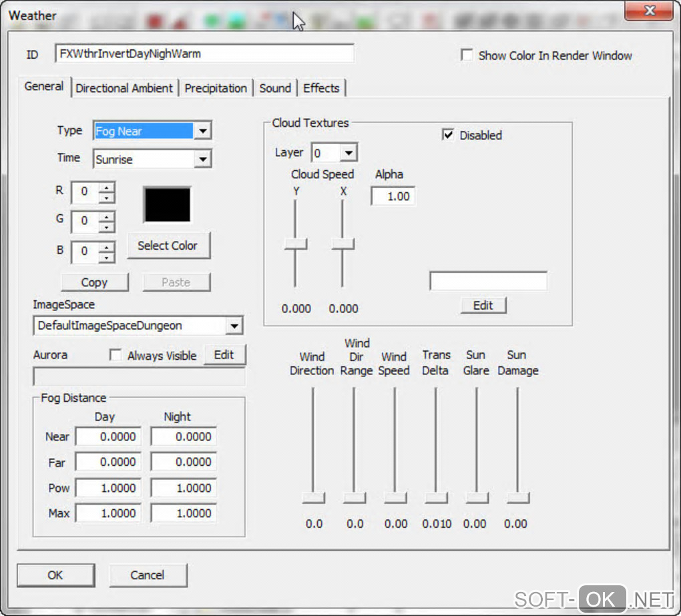Click the ID text field
Image resolution: width=681 pixels, height=616 pixels.
204,54
